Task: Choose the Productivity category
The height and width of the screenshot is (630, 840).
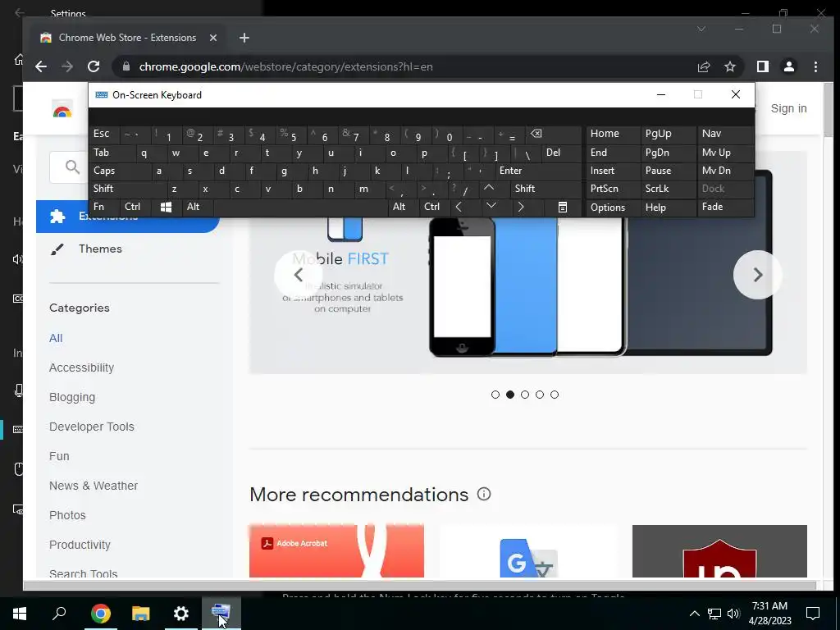Action: tap(80, 545)
